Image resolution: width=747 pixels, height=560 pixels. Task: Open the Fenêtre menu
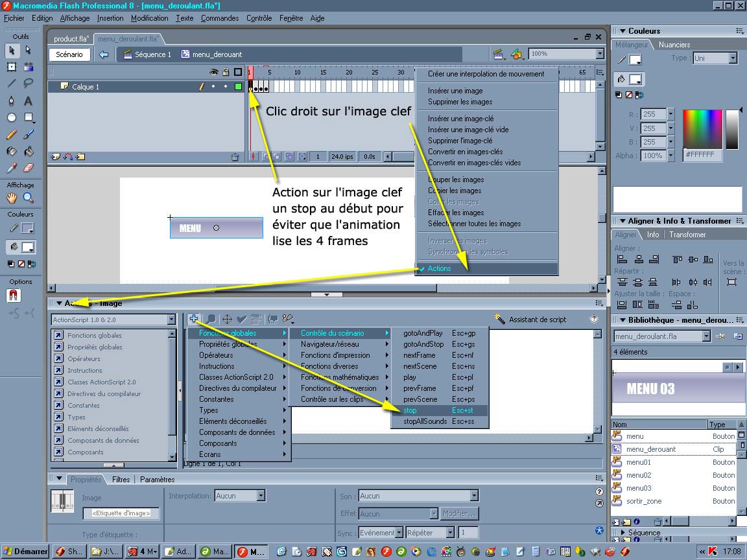[291, 18]
